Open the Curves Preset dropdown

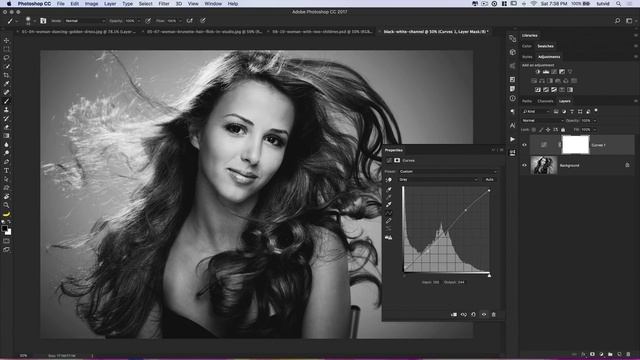448,171
